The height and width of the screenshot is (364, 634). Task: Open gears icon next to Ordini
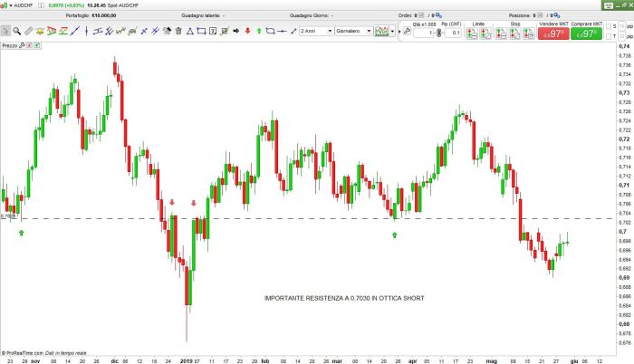(x=438, y=15)
